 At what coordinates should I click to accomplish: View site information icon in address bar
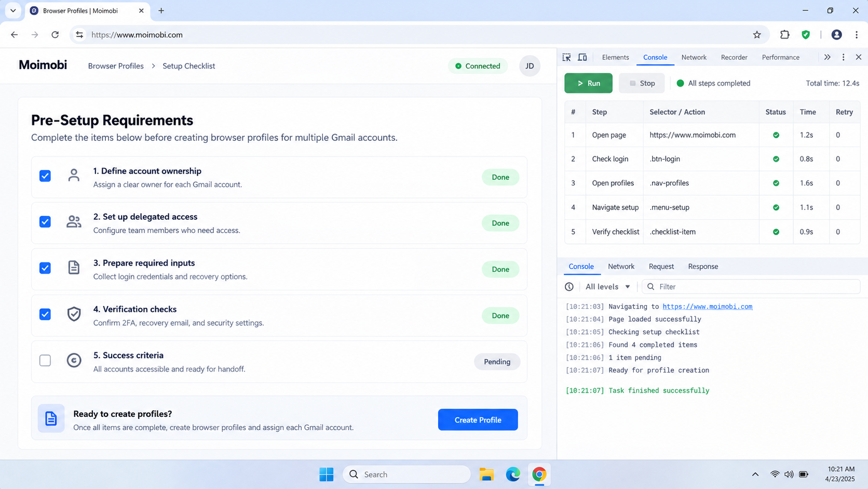point(79,35)
